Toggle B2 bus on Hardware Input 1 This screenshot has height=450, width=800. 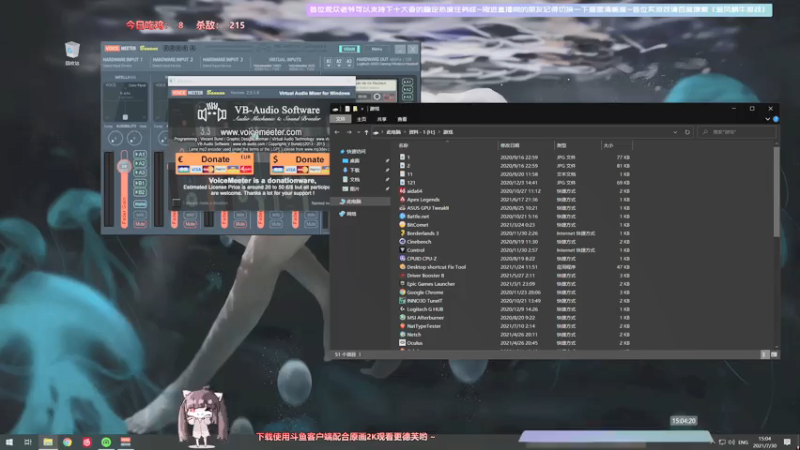tap(140, 192)
